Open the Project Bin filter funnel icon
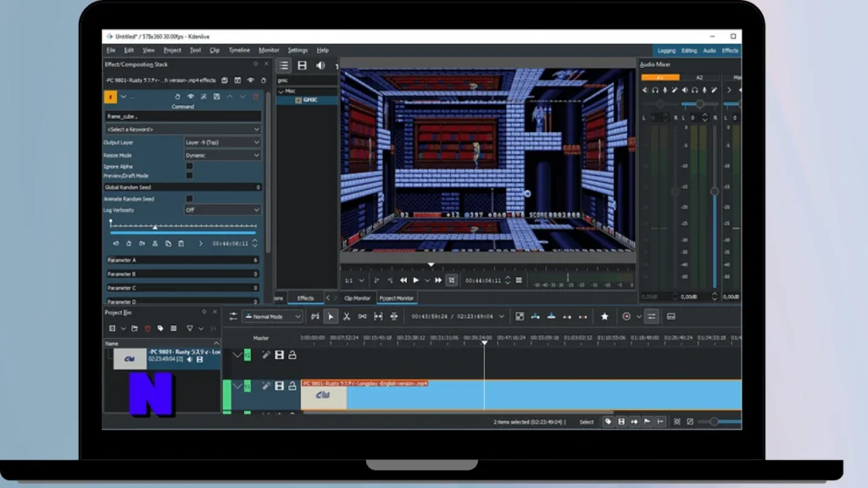The width and height of the screenshot is (868, 488). point(189,329)
